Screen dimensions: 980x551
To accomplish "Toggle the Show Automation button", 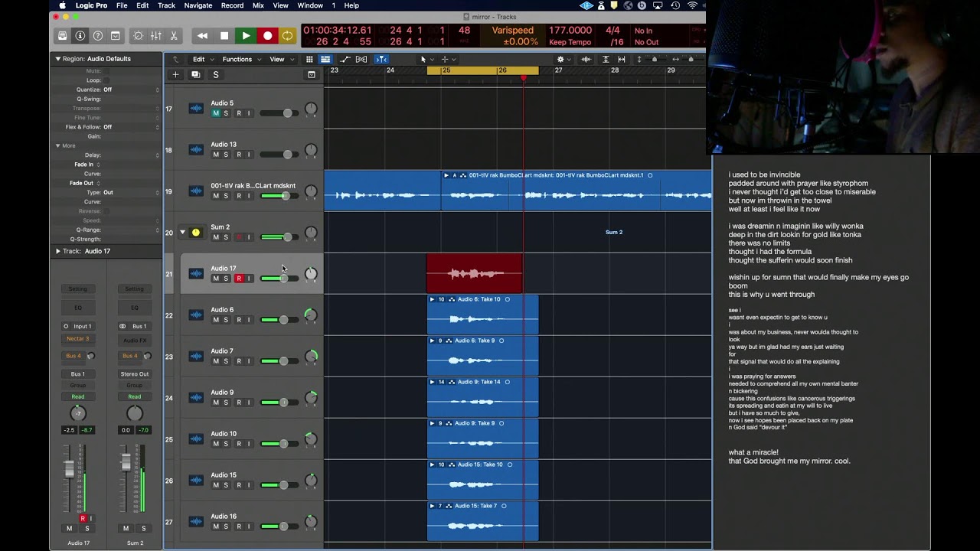I will pos(345,59).
